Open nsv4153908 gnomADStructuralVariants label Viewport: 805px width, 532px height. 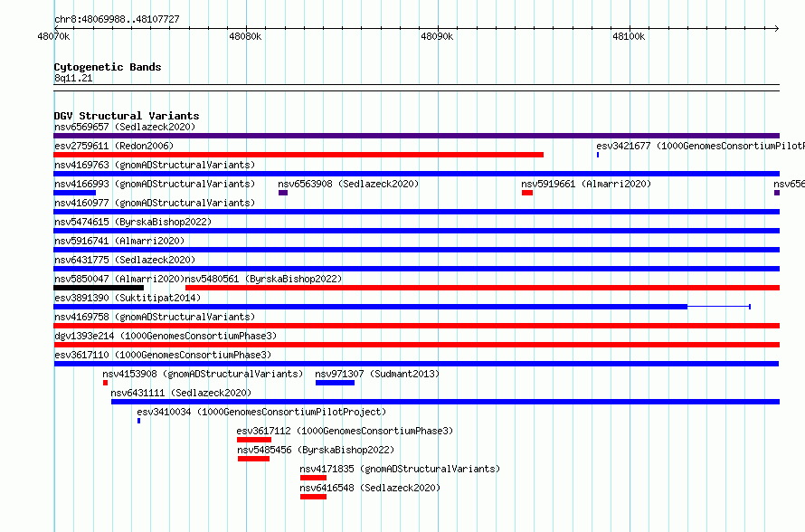[203, 374]
